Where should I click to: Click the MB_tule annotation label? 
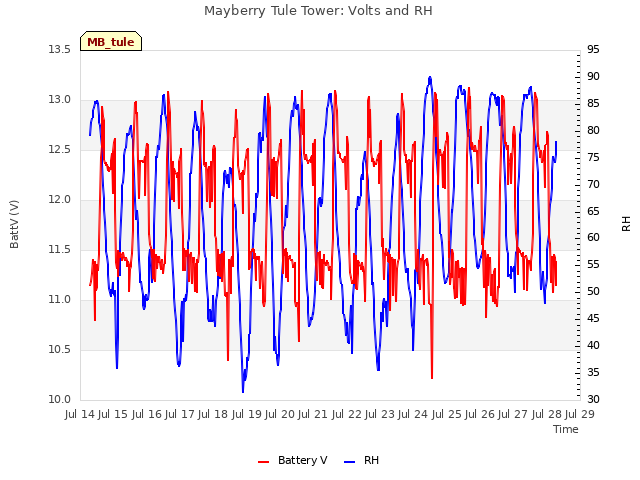coord(111,41)
